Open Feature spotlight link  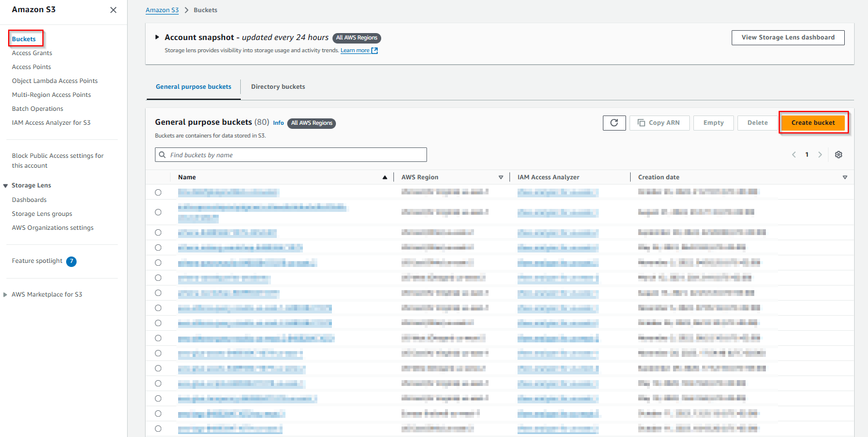37,261
